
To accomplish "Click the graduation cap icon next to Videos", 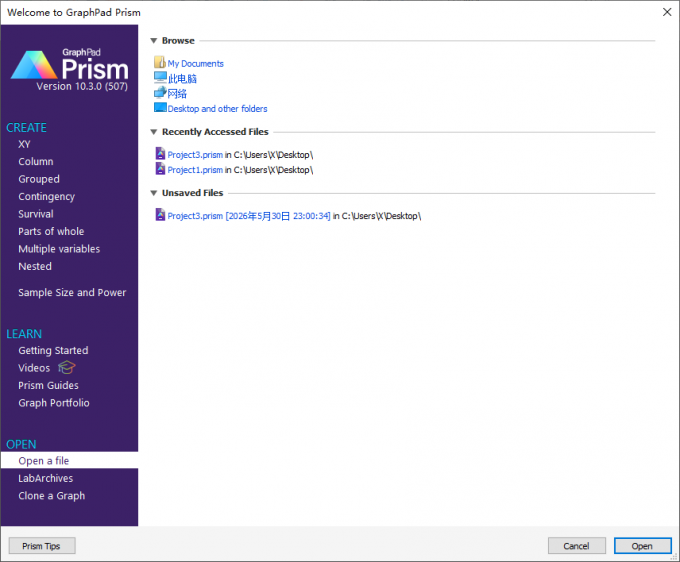I will tap(66, 368).
